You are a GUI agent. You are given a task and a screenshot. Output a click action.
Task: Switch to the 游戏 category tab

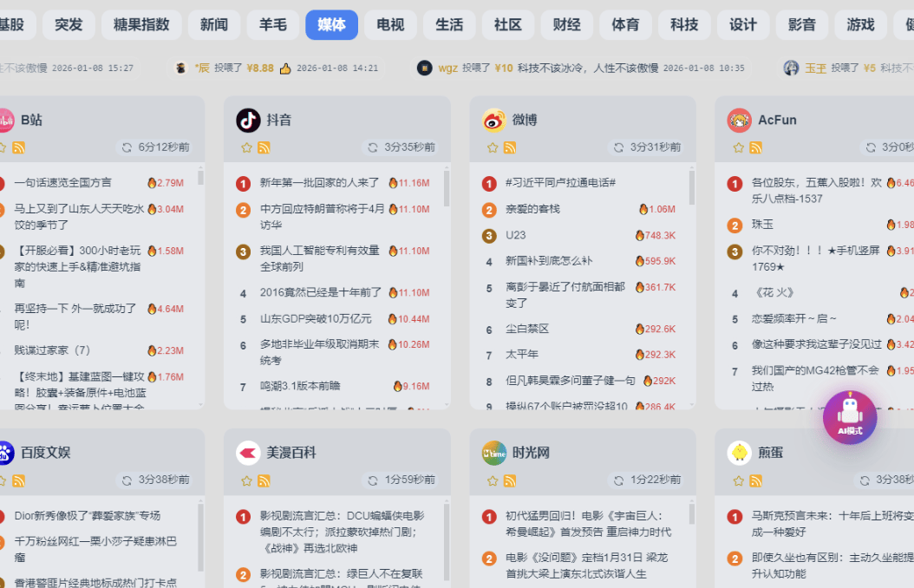[861, 24]
